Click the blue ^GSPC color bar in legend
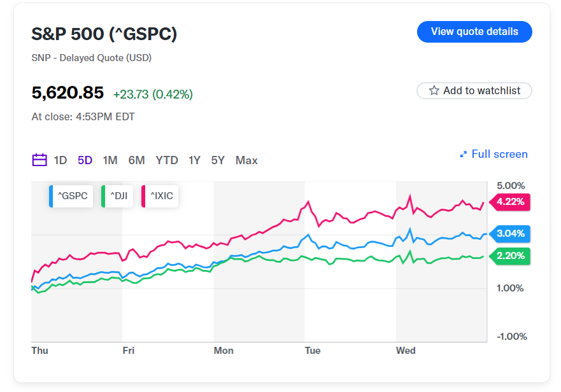Screen dimensions: 561x392 (52, 196)
